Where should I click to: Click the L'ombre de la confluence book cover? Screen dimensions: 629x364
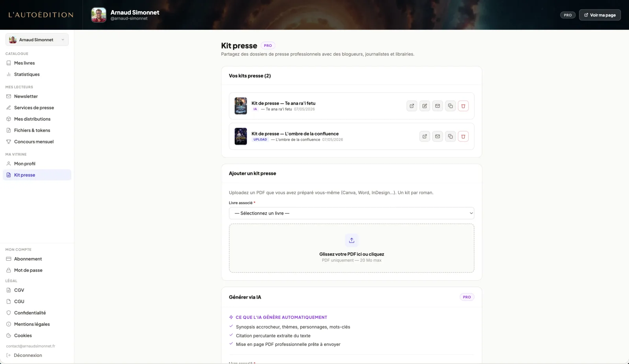click(241, 136)
